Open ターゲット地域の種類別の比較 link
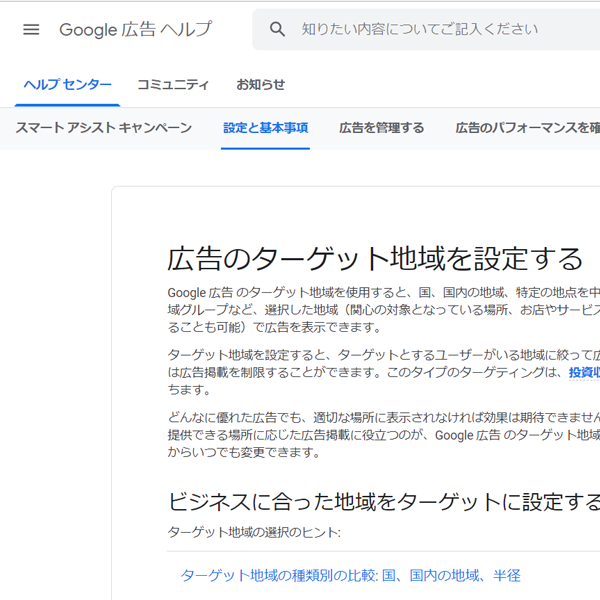 coord(351,575)
